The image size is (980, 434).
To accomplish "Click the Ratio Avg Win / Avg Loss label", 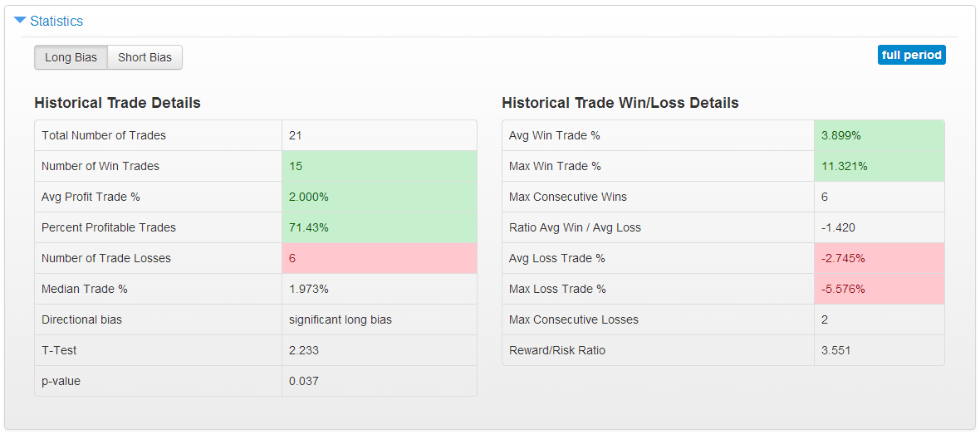I will click(575, 227).
